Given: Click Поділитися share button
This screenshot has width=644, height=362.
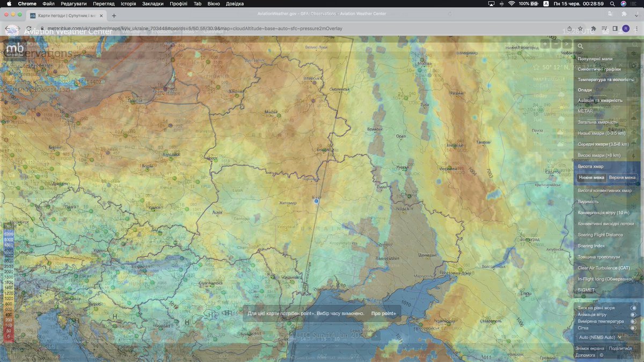Looking at the screenshot, I should pyautogui.click(x=620, y=349).
